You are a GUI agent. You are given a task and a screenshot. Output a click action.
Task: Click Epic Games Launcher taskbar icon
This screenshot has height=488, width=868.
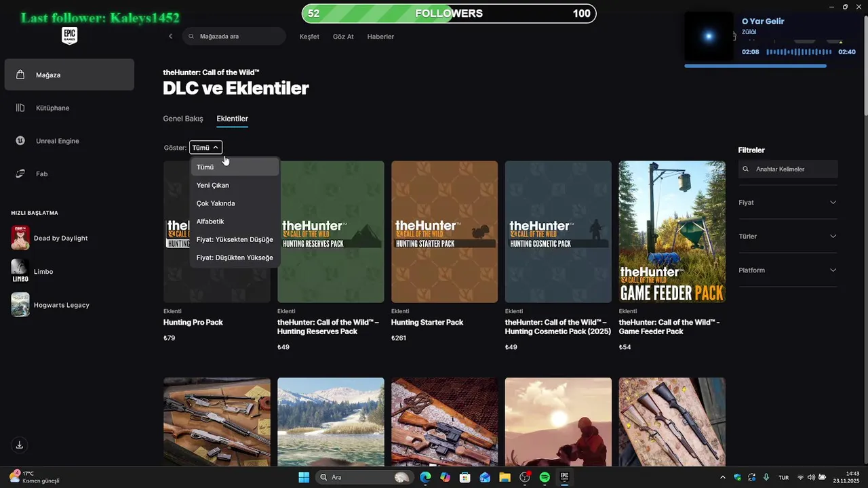coord(564,477)
